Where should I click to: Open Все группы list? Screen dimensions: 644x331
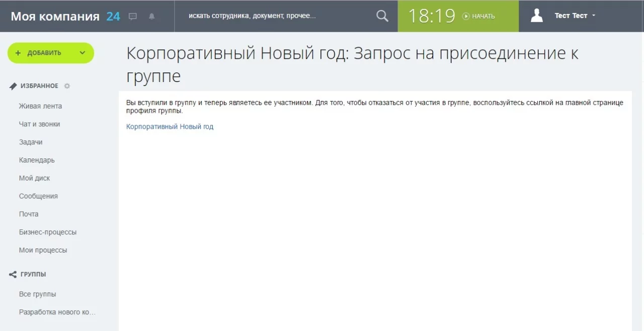pos(37,294)
